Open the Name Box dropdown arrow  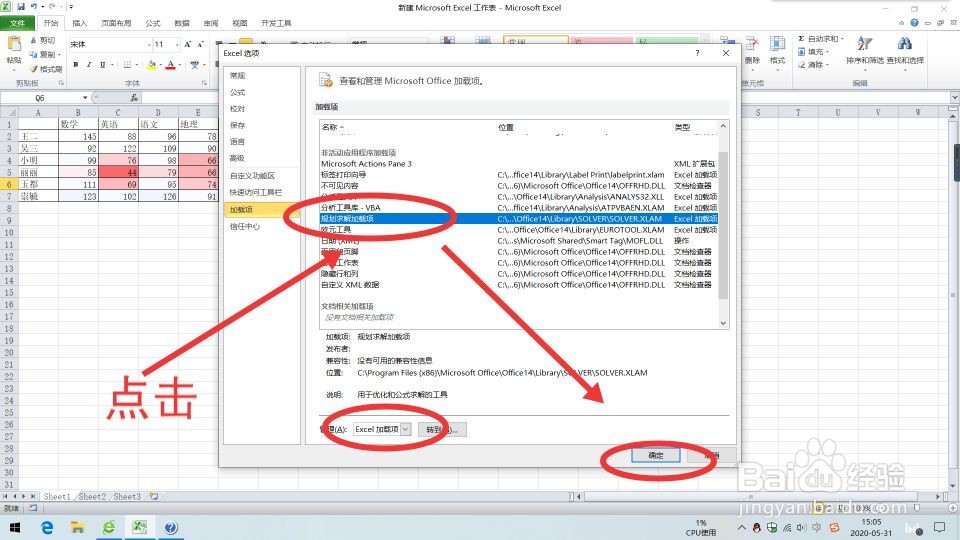[x=85, y=97]
